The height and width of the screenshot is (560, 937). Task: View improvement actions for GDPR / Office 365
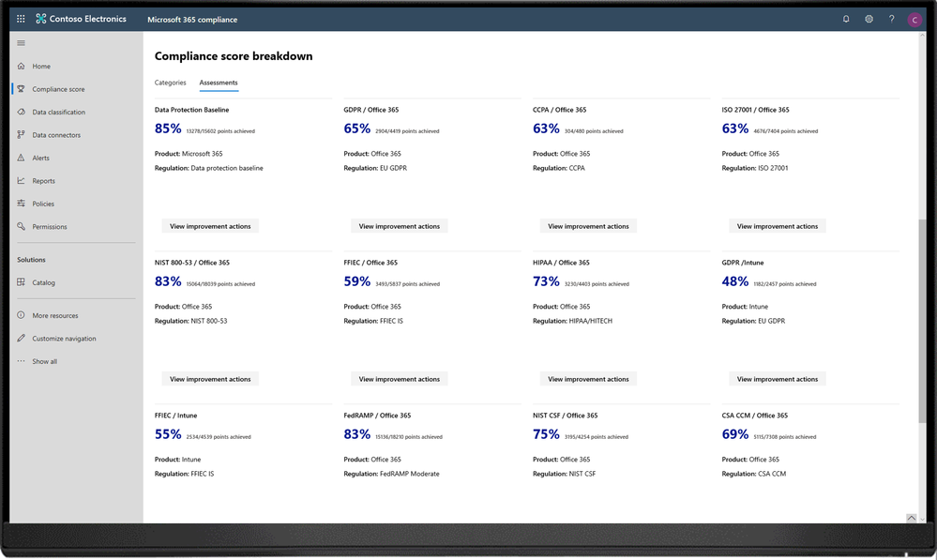[x=400, y=226]
